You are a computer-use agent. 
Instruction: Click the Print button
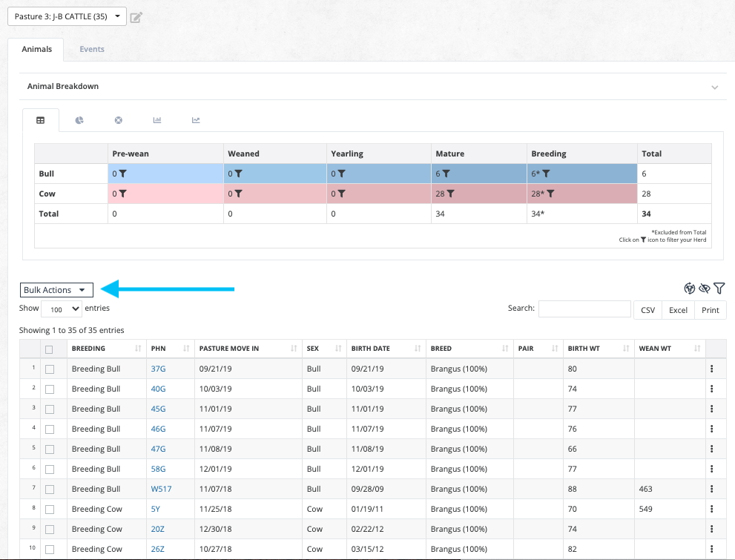click(711, 310)
